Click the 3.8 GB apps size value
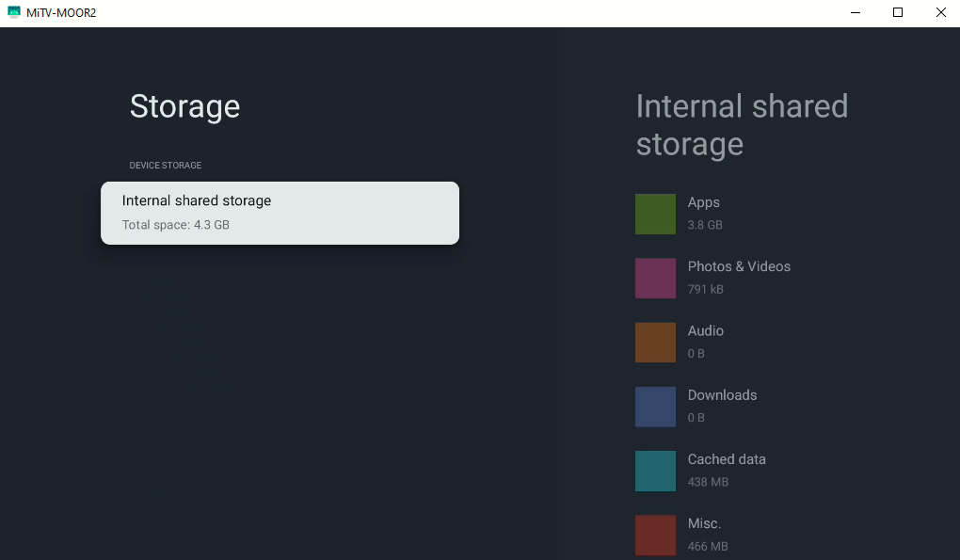The height and width of the screenshot is (560, 960). point(705,225)
